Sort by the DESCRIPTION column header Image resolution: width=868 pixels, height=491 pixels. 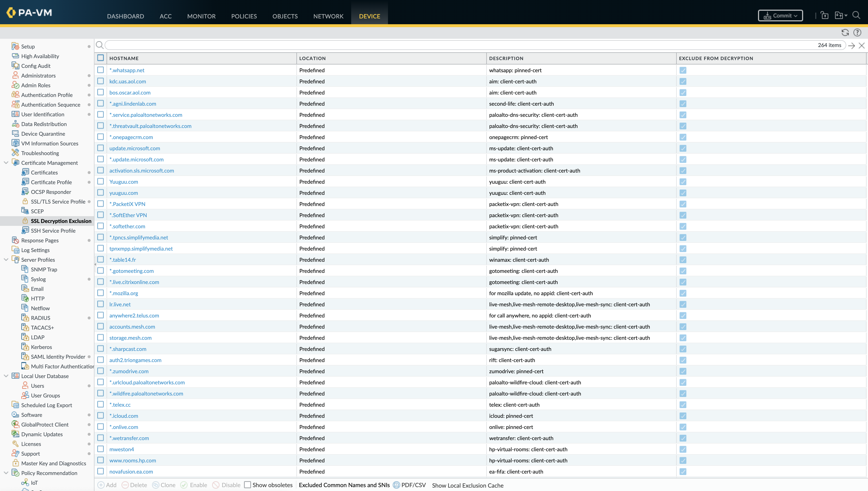pos(581,58)
